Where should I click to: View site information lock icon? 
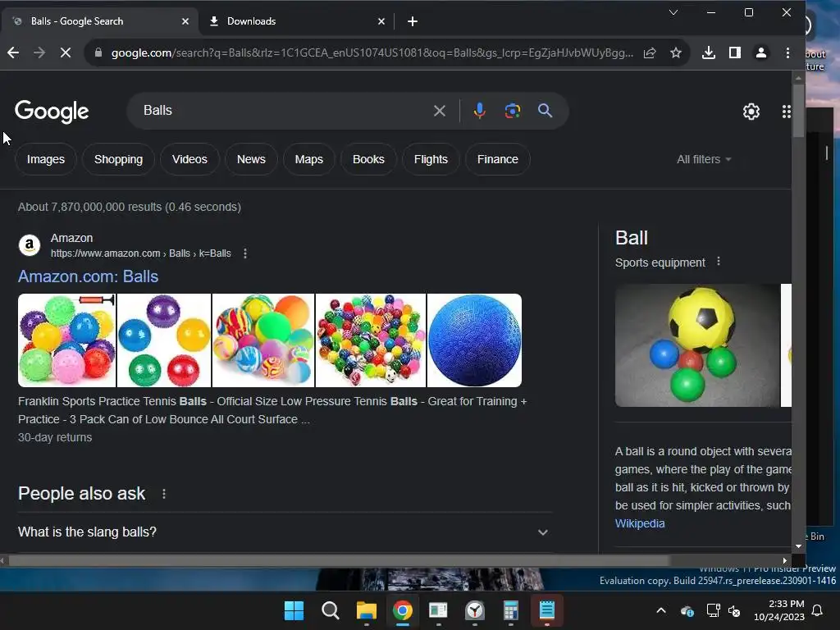click(98, 52)
